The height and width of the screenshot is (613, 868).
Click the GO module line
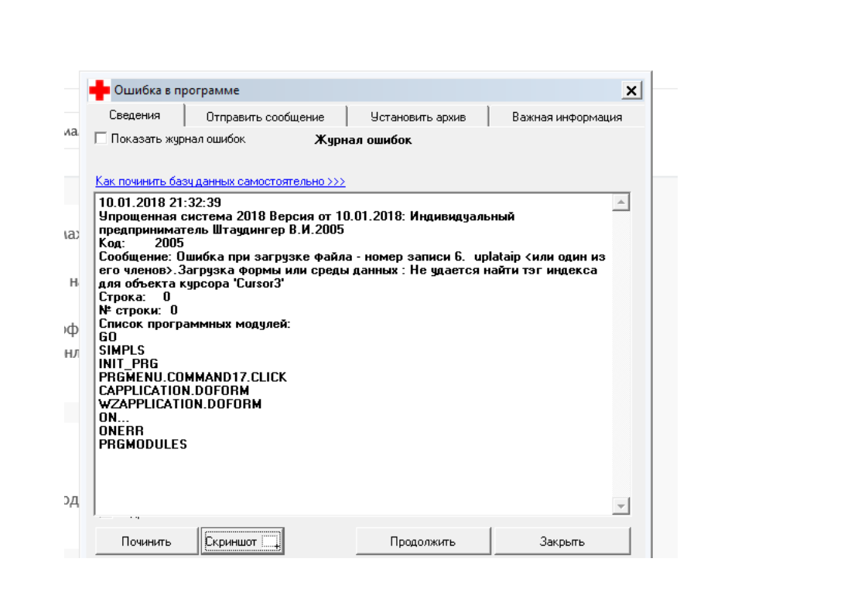(x=108, y=337)
